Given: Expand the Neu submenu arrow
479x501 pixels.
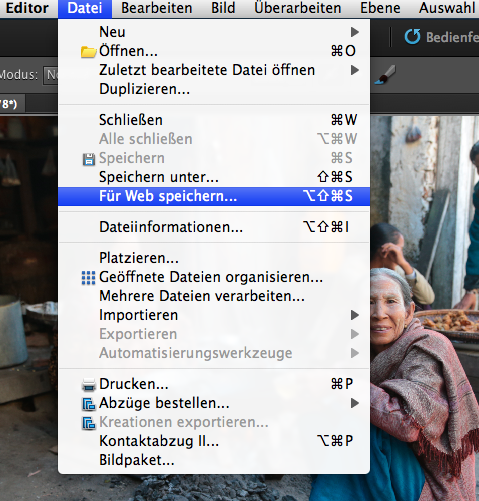Looking at the screenshot, I should tap(355, 32).
